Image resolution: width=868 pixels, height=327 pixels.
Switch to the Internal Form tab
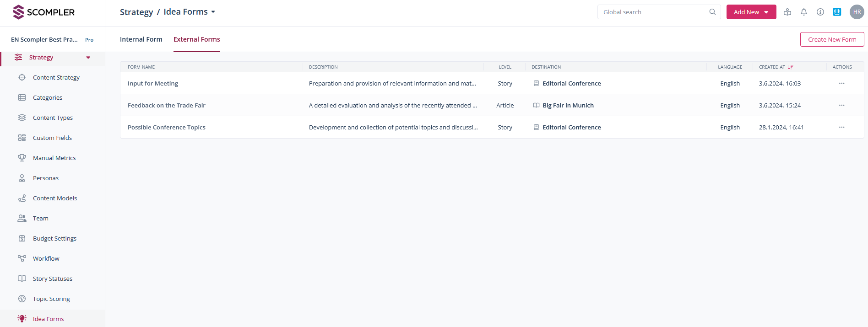141,39
